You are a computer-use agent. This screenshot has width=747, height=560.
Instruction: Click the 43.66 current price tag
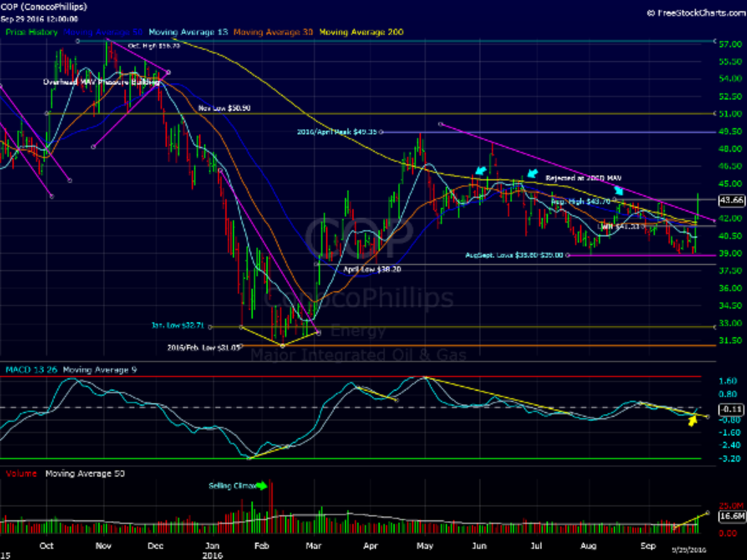coord(731,200)
